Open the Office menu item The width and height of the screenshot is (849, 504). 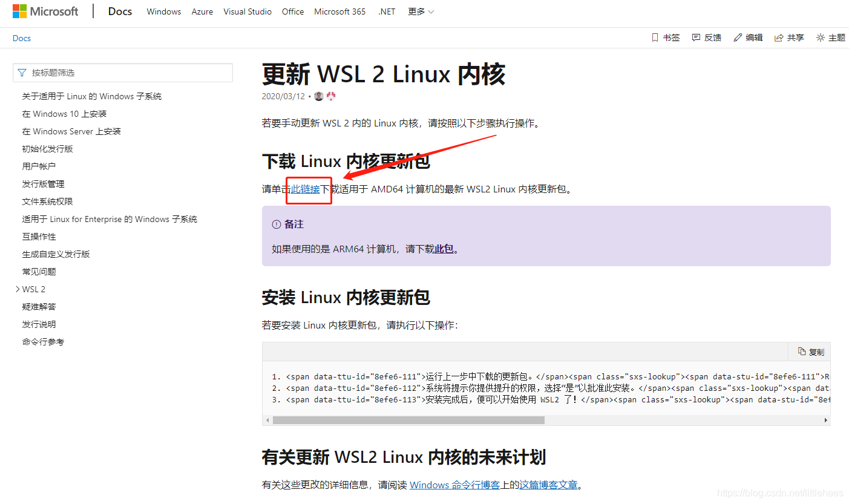click(x=293, y=11)
